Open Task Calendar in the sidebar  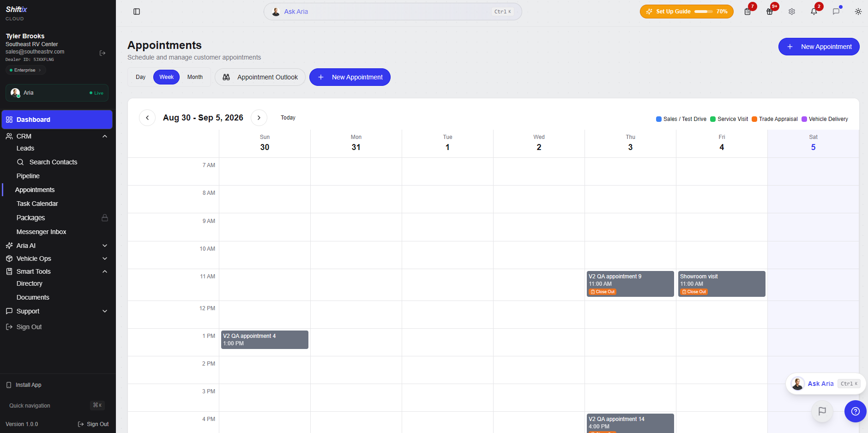pyautogui.click(x=37, y=204)
